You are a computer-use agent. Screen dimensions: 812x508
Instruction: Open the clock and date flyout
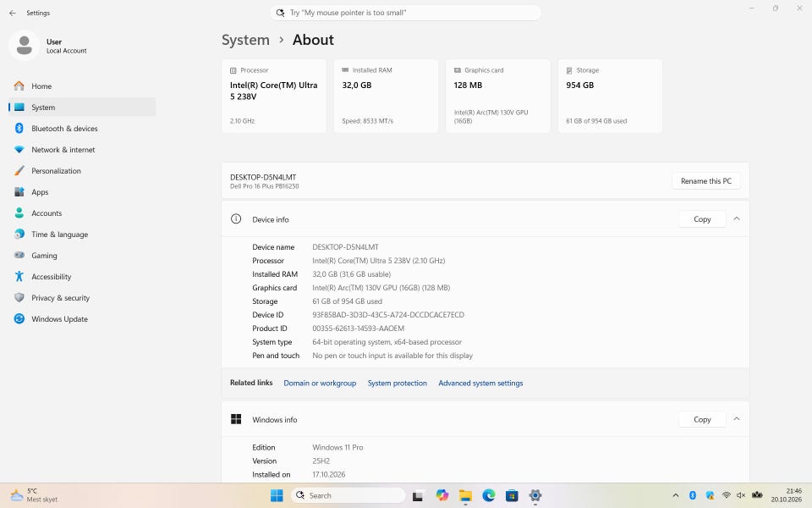tap(786, 495)
